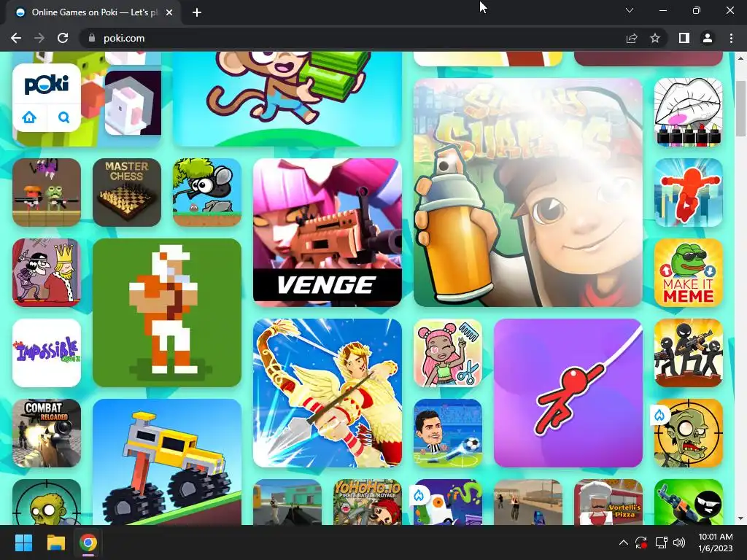Reload the poki.com page
The image size is (747, 560).
[63, 38]
